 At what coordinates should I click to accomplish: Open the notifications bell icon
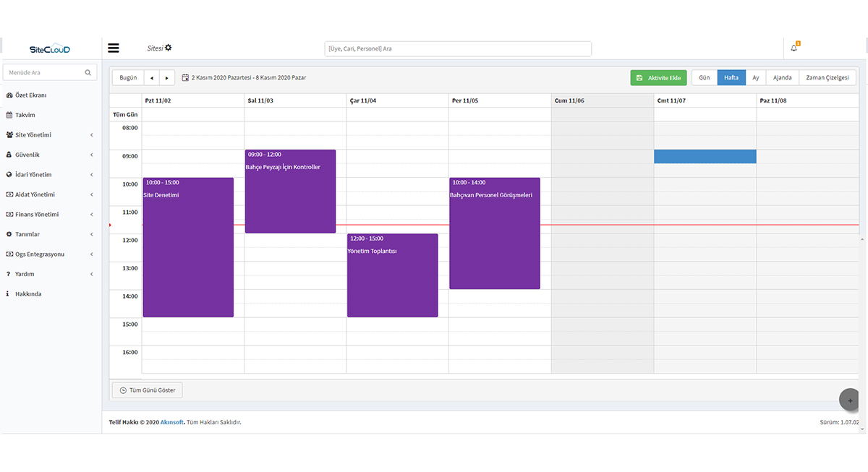coord(793,48)
